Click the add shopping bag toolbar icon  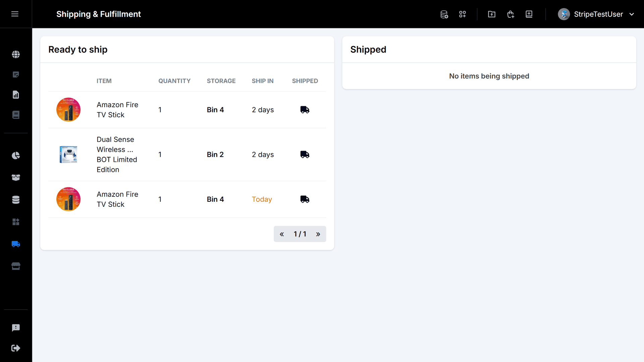coord(510,14)
